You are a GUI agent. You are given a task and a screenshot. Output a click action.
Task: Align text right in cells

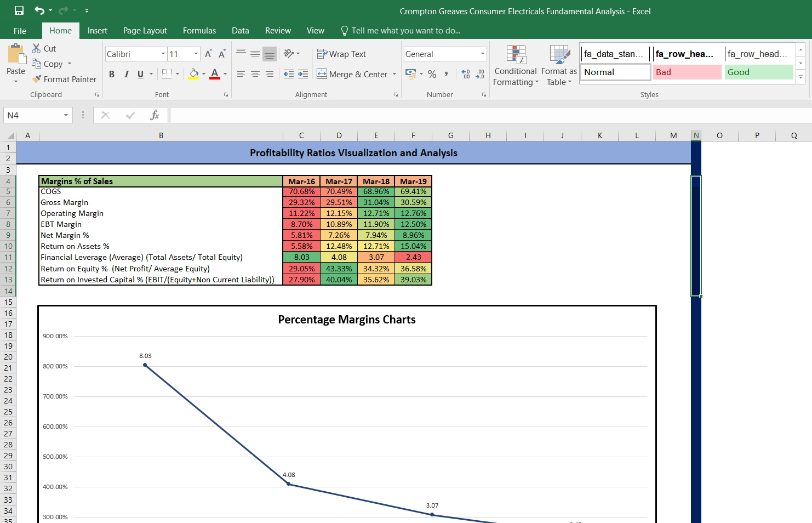click(x=270, y=74)
